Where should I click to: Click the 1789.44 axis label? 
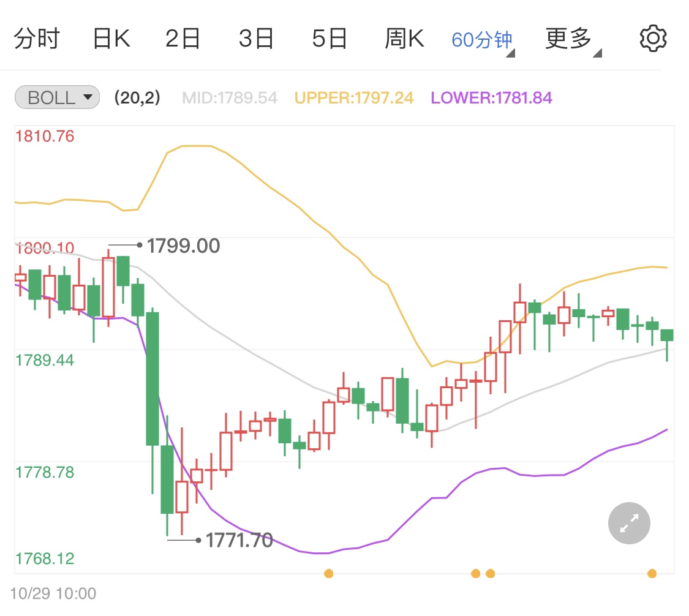click(45, 360)
